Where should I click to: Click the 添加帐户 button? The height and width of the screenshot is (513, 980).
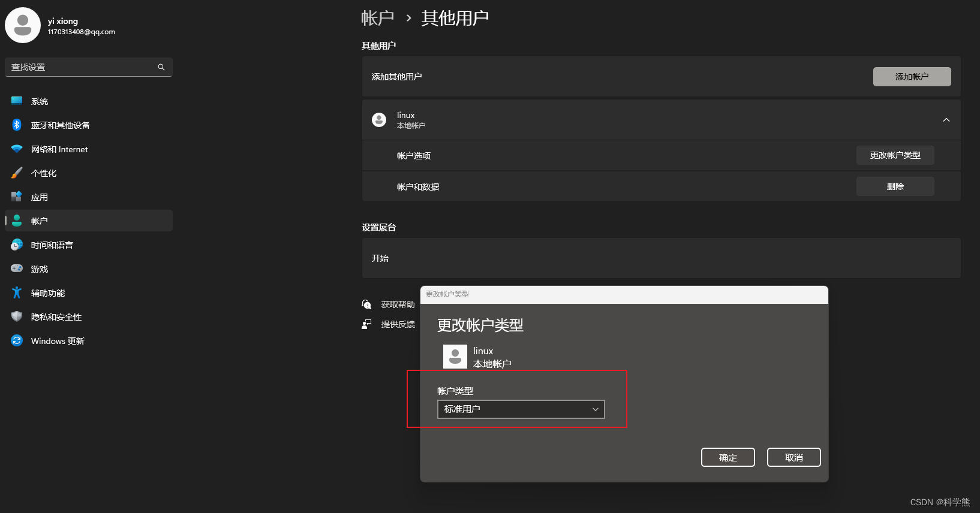pos(912,77)
